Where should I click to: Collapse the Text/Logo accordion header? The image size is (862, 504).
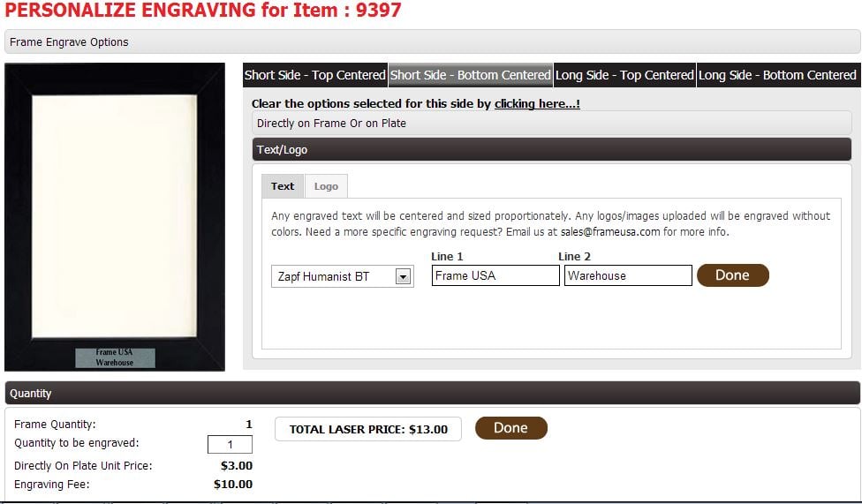(552, 149)
